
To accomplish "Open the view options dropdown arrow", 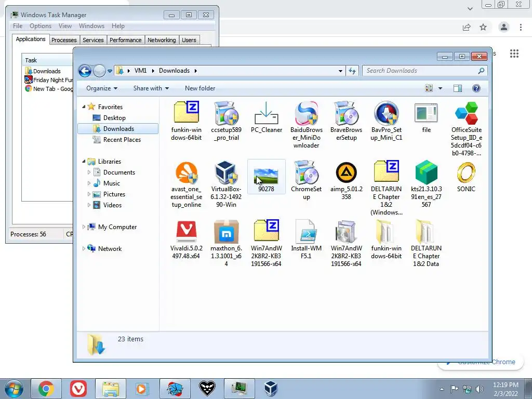I will coord(440,88).
